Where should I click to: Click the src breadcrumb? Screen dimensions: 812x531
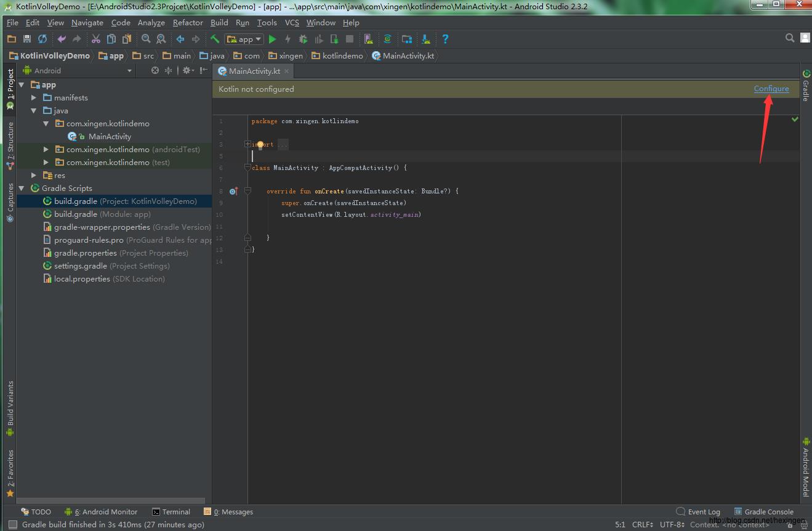click(x=143, y=55)
